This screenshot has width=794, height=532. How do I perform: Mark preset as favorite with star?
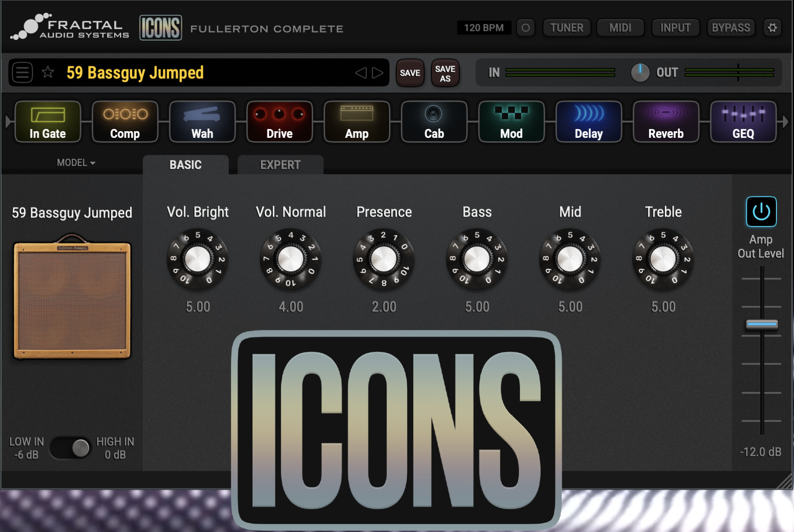48,72
